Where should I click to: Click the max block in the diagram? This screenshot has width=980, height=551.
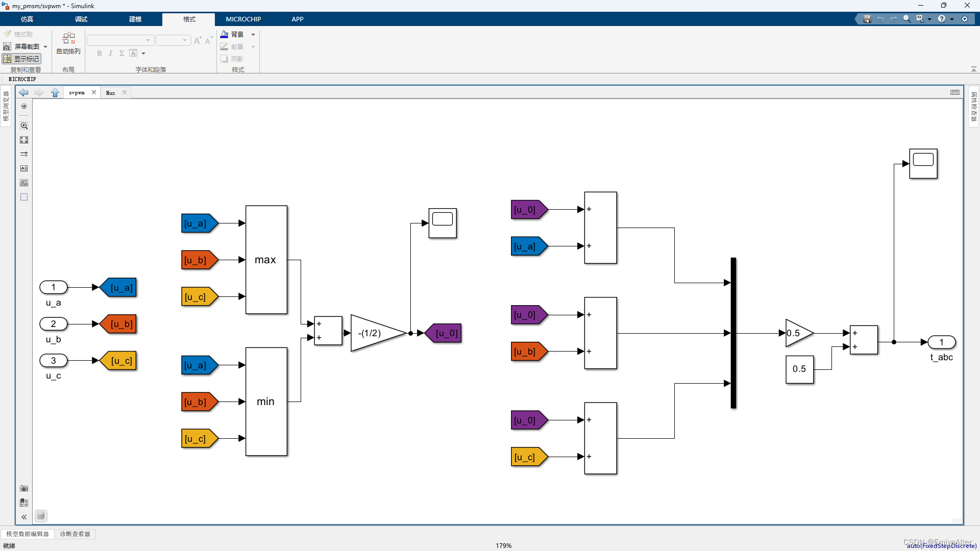[x=266, y=260]
